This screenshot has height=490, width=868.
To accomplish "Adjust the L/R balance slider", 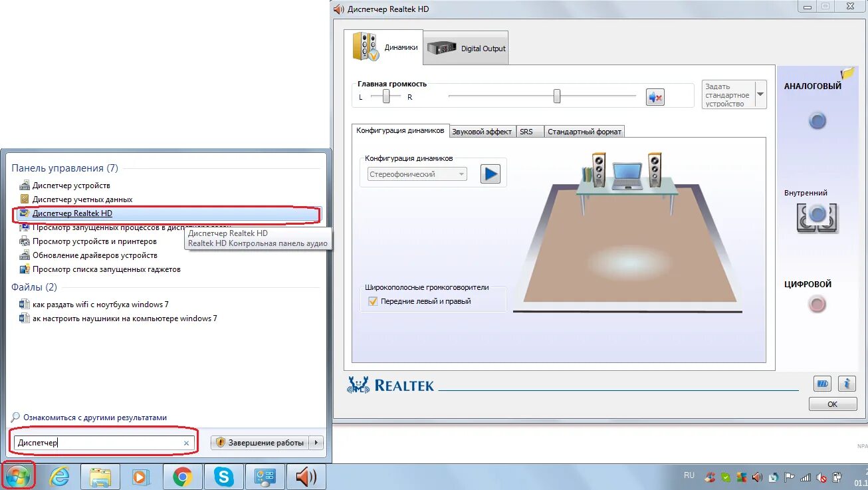I will coord(386,97).
